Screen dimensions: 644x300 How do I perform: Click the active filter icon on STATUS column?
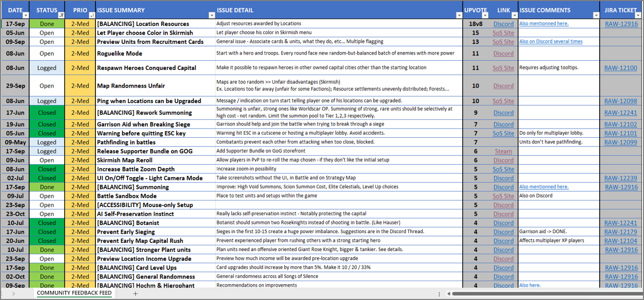[61, 16]
